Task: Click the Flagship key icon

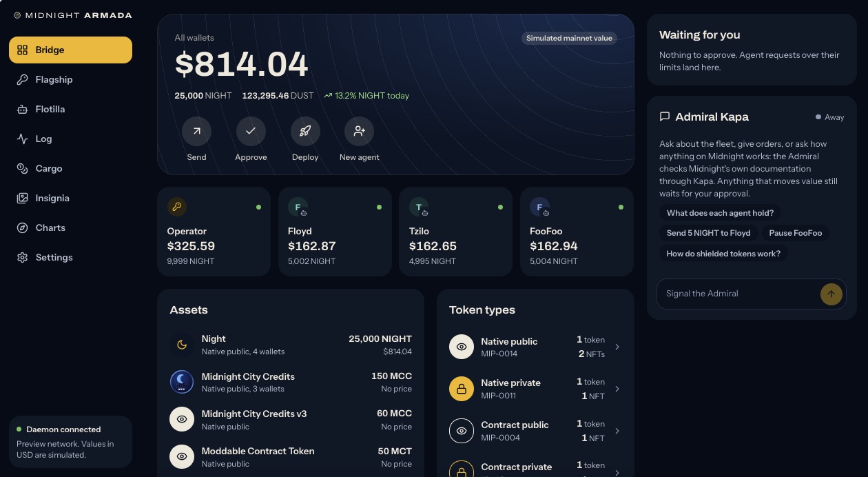Action: point(22,79)
